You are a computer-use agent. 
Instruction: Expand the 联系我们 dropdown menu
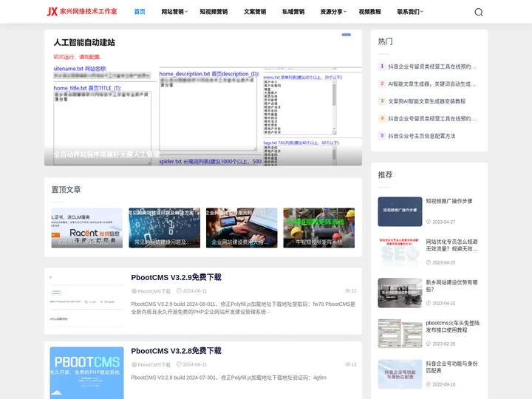(410, 12)
